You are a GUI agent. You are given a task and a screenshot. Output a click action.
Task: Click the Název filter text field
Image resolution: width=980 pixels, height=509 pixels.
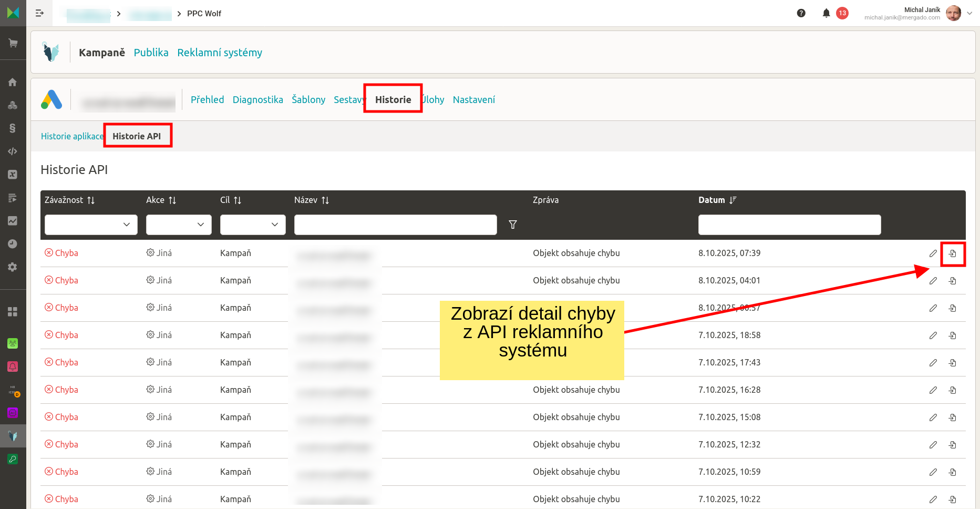coord(395,225)
